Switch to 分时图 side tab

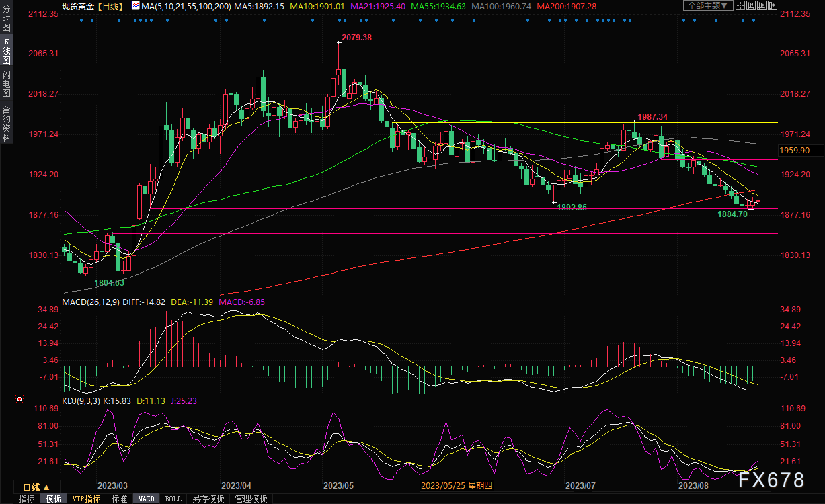[6, 21]
